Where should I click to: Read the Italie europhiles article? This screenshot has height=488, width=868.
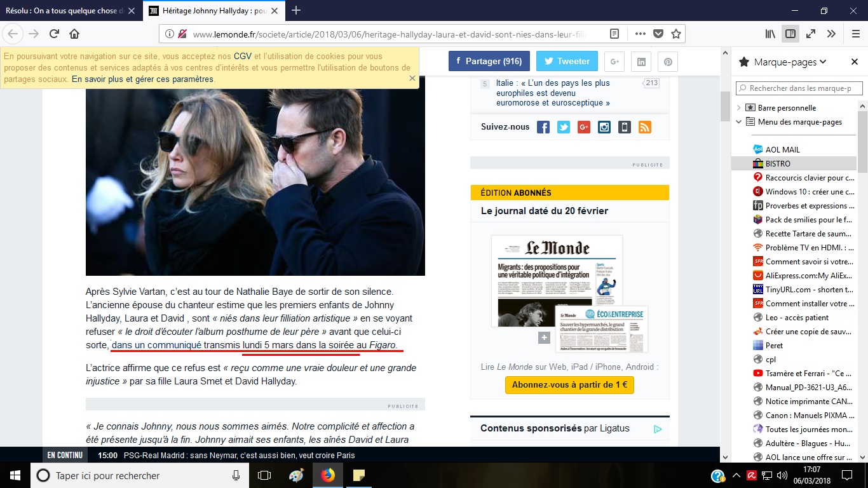pyautogui.click(x=553, y=93)
